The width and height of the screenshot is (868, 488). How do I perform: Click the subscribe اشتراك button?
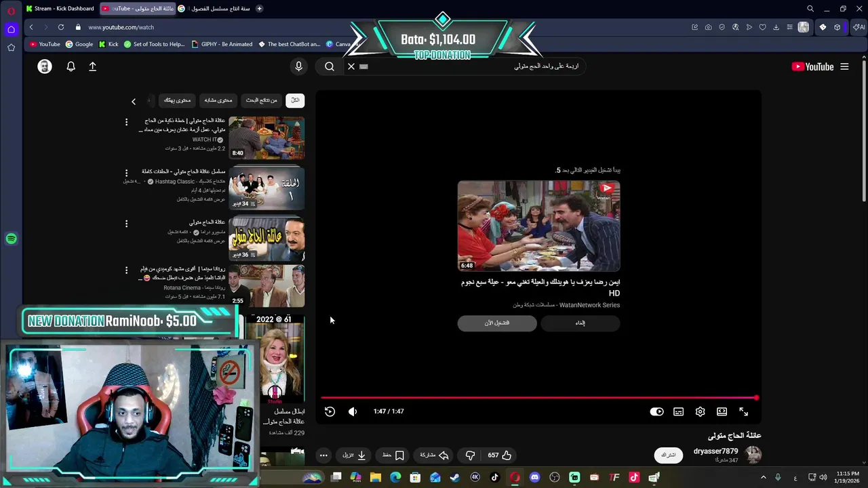tap(669, 455)
